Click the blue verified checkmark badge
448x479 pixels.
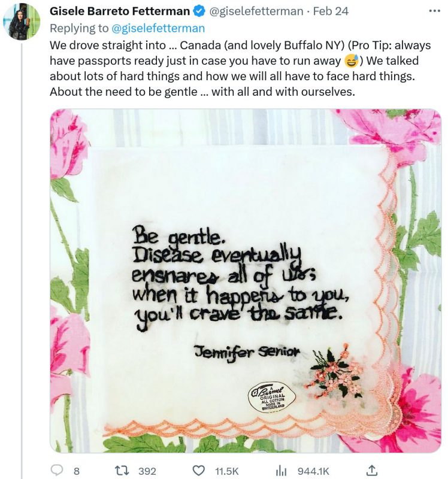(200, 12)
